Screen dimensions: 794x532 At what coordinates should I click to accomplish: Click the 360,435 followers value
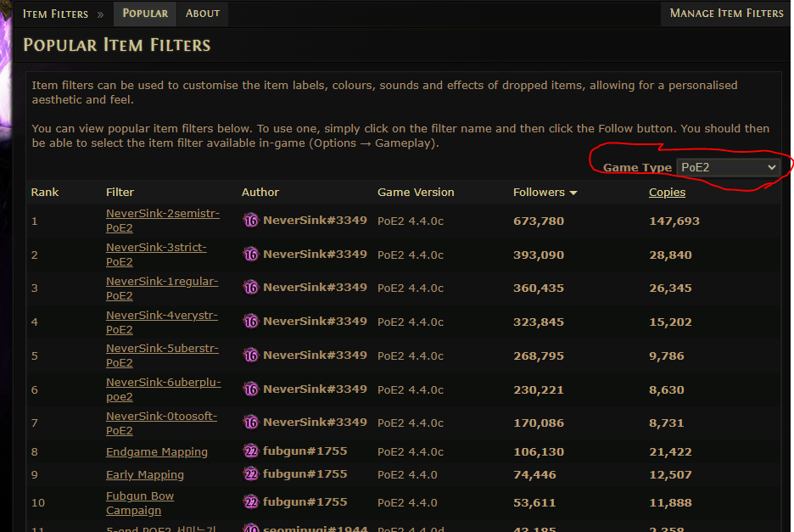pyautogui.click(x=539, y=288)
